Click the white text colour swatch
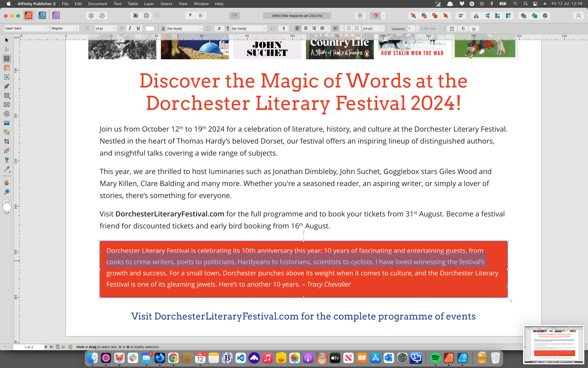 click(x=150, y=29)
